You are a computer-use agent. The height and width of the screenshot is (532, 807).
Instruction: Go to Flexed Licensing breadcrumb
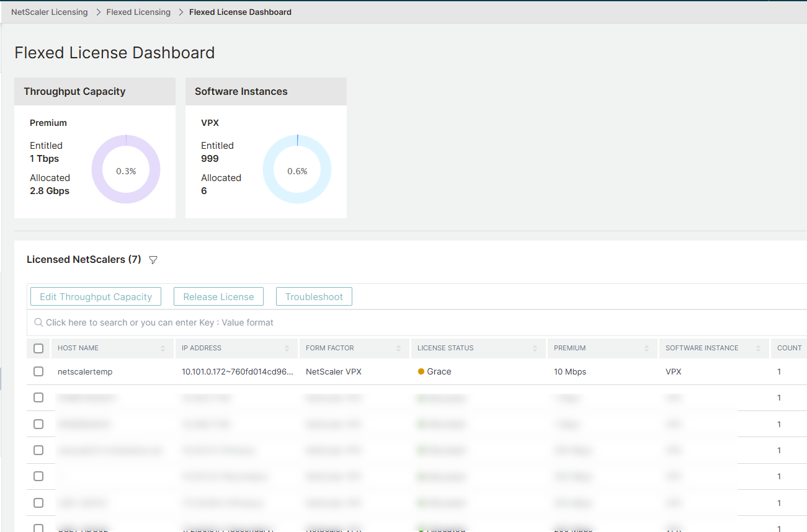pyautogui.click(x=138, y=12)
